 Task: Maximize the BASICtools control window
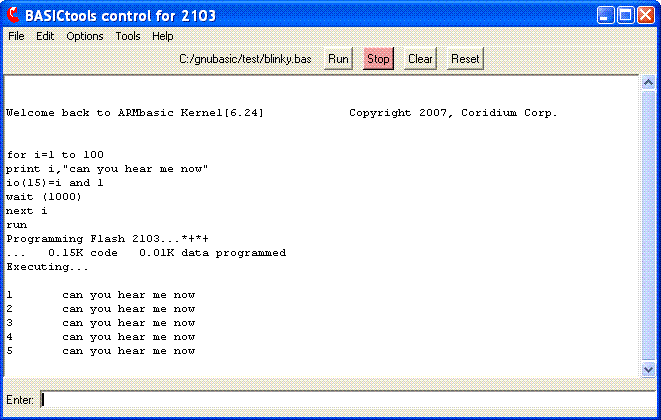click(x=626, y=15)
